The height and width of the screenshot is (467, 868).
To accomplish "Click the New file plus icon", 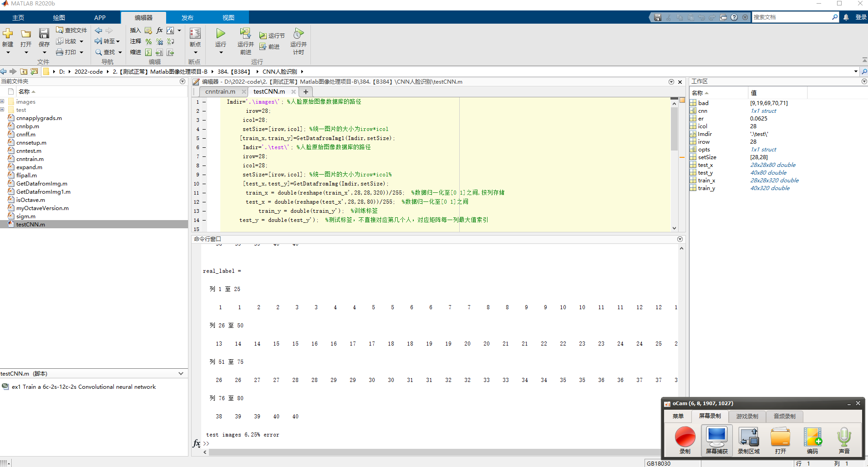I will point(8,33).
